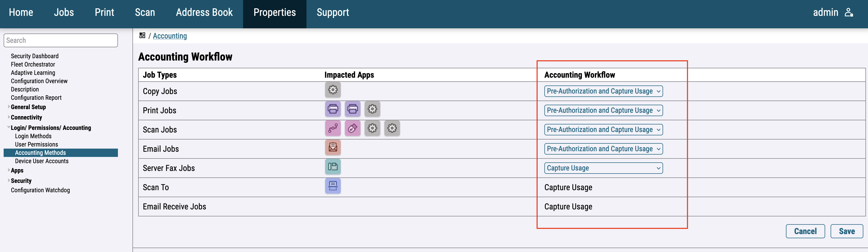The image size is (868, 252).
Task: Open the Support tab
Action: click(332, 12)
